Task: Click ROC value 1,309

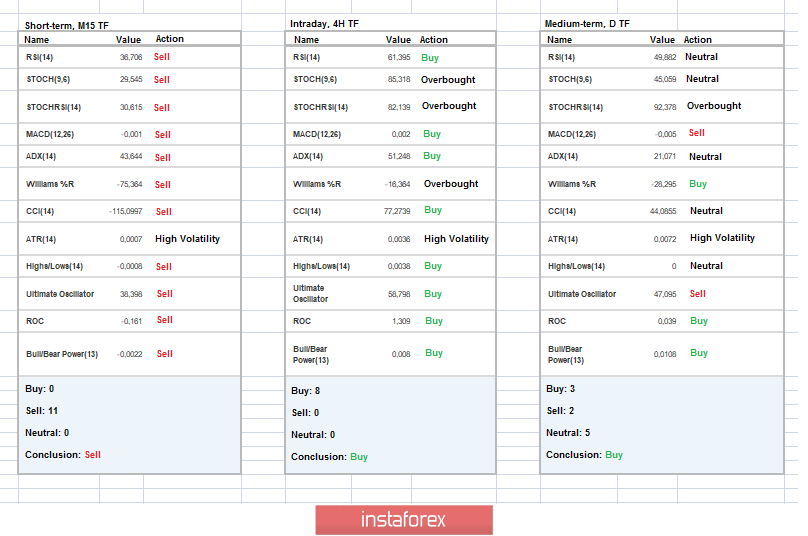Action: pos(401,321)
